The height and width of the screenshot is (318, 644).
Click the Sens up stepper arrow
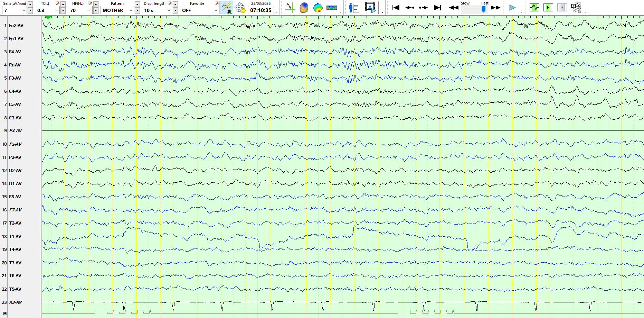click(x=30, y=4)
